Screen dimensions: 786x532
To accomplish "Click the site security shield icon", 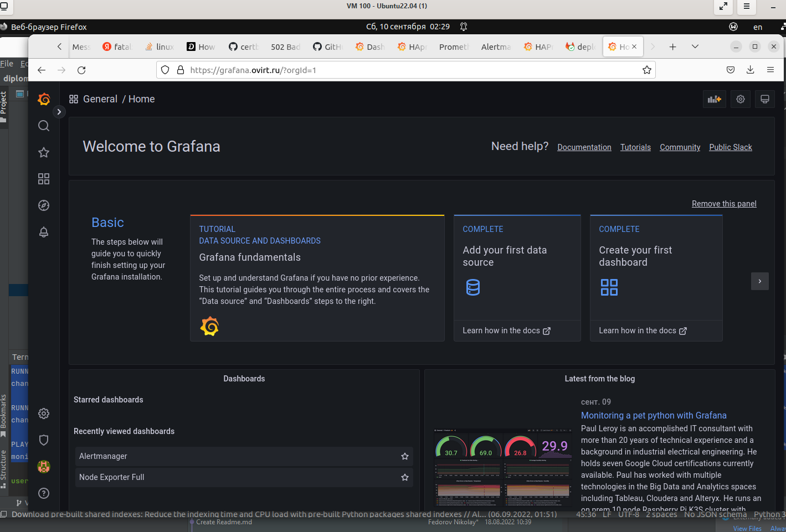I will point(165,70).
